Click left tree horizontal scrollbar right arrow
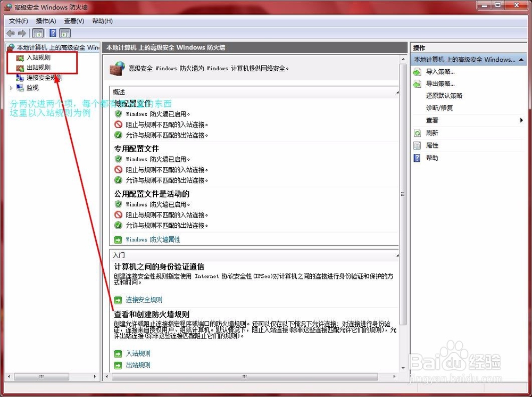 point(95,376)
